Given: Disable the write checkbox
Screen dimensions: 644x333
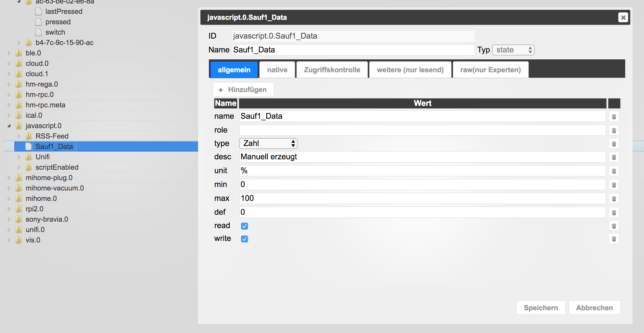Looking at the screenshot, I should pyautogui.click(x=244, y=239).
